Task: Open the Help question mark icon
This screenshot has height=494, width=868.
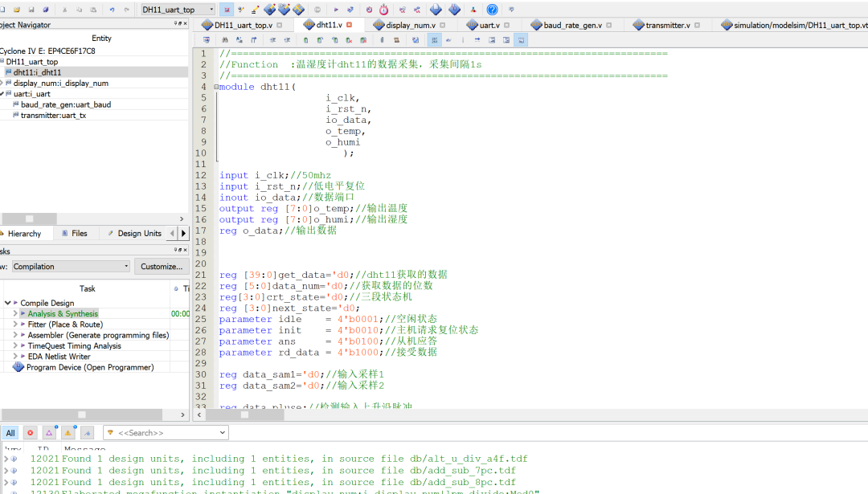Action: point(492,10)
